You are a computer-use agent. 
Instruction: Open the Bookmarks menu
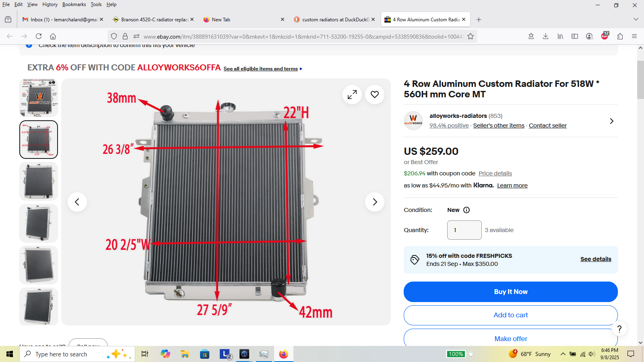pyautogui.click(x=74, y=4)
